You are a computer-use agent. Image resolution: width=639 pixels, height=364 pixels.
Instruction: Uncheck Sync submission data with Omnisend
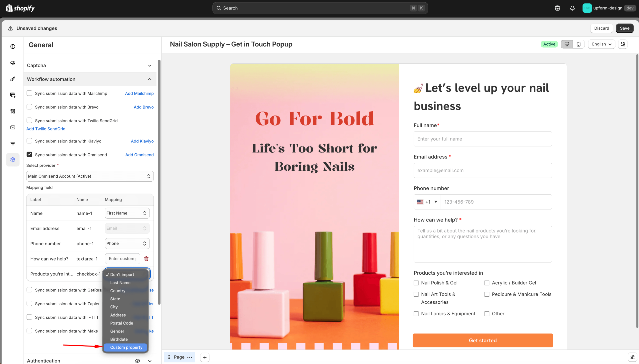tap(29, 154)
